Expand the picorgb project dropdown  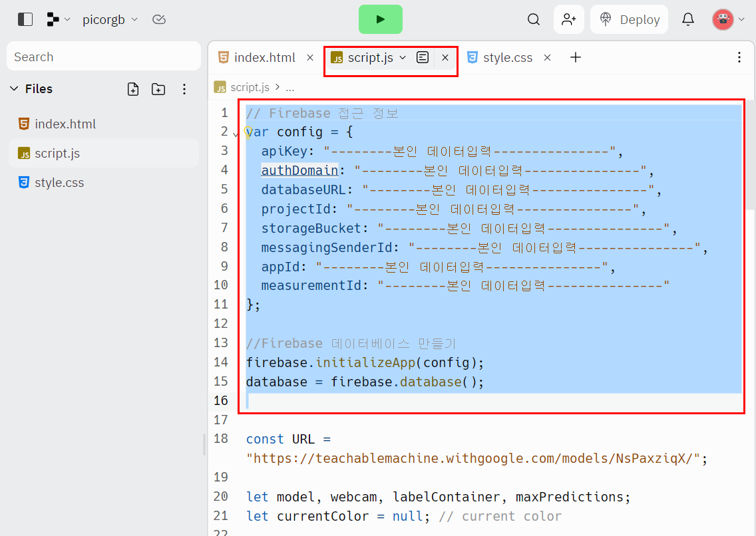click(x=110, y=19)
